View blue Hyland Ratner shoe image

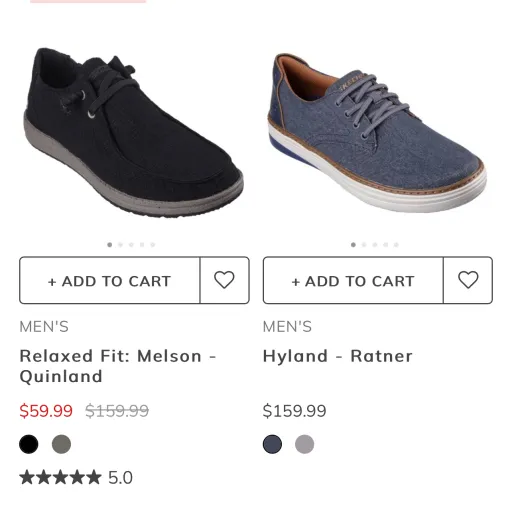point(377,133)
